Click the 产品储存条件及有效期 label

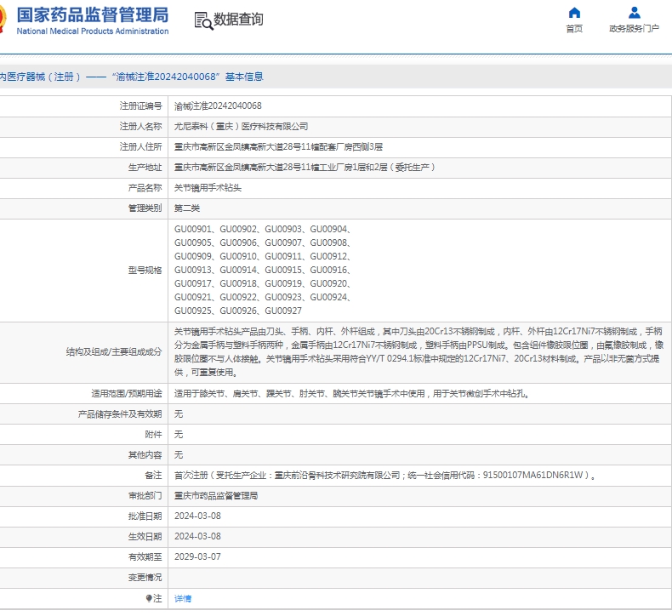pos(120,414)
